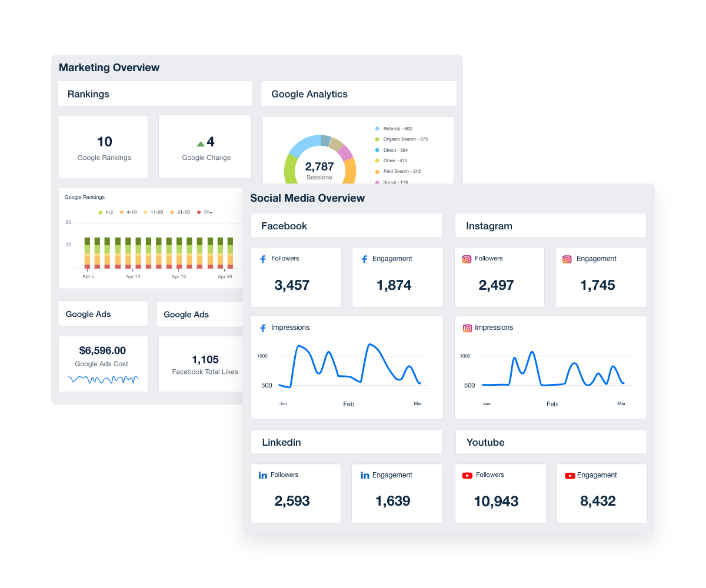Open the Rankings section header
Viewport: 706px width, 588px height.
click(89, 93)
